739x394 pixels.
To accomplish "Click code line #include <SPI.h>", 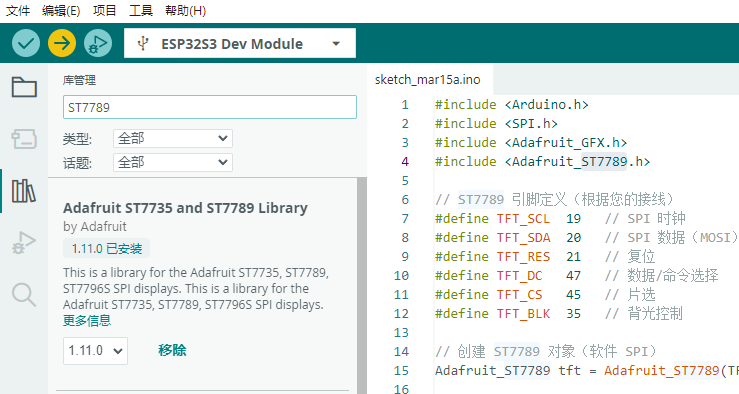I will (x=496, y=123).
